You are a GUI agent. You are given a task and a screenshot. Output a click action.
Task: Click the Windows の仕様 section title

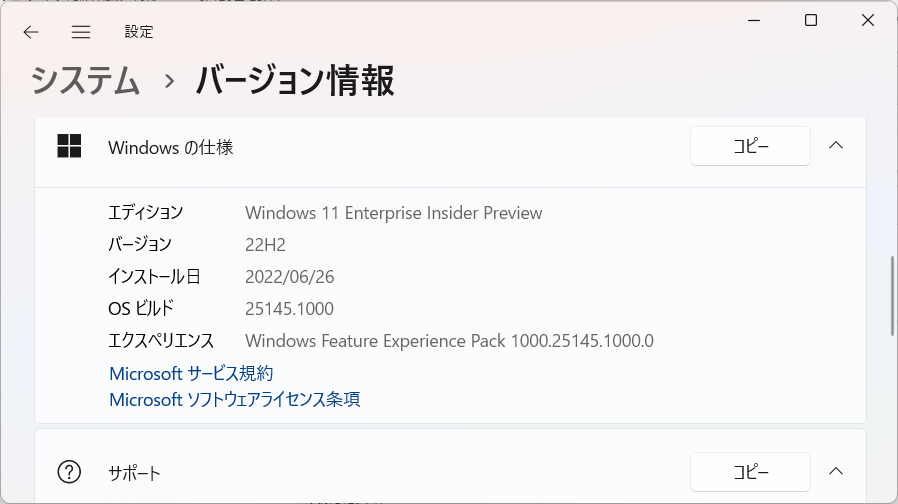coord(170,147)
